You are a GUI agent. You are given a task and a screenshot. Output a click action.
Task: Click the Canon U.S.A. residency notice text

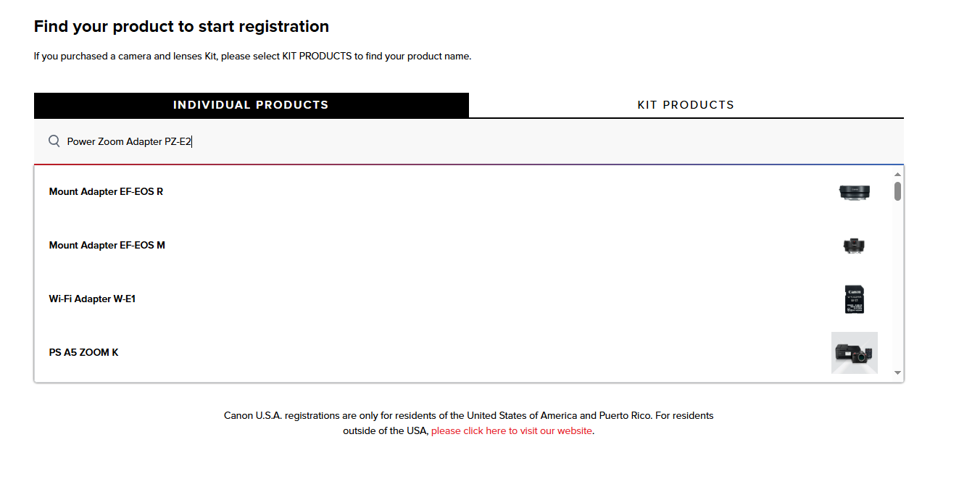coord(468,416)
